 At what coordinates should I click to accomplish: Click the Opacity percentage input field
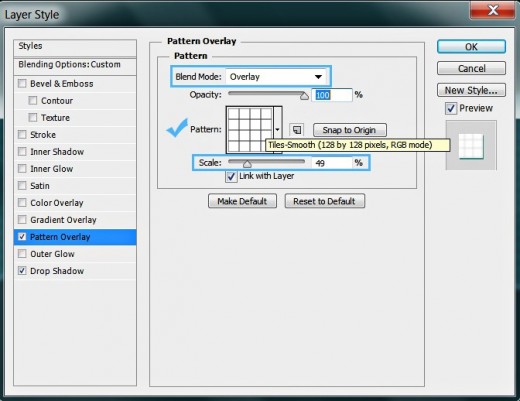click(x=332, y=95)
